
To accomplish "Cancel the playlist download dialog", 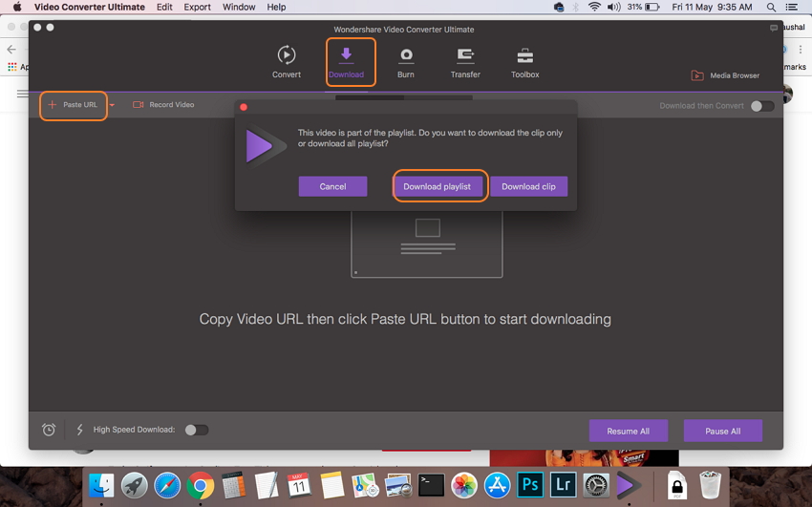I will coord(332,186).
